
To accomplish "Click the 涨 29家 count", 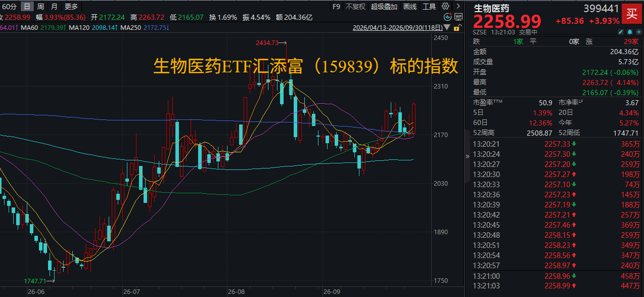I will 631,41.
